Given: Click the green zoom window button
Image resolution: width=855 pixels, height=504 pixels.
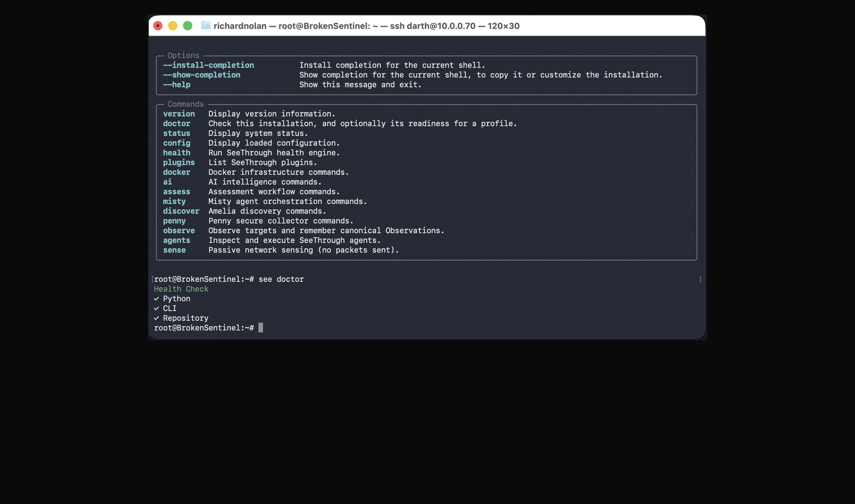Looking at the screenshot, I should (188, 26).
